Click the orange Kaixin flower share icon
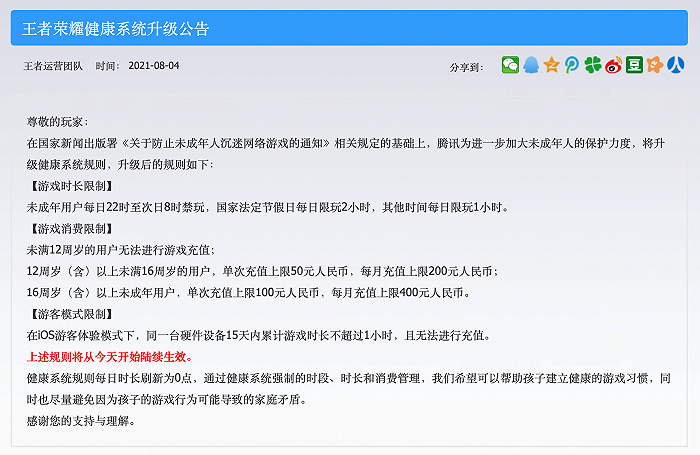This screenshot has width=700, height=455. pyautogui.click(x=655, y=65)
